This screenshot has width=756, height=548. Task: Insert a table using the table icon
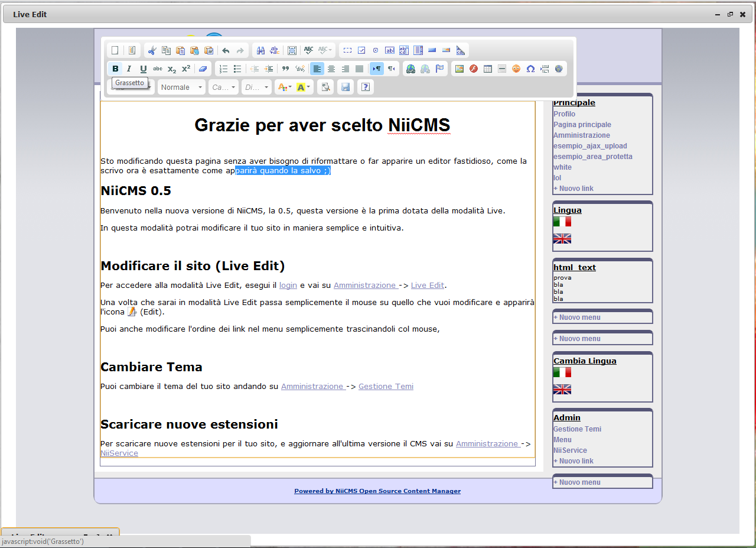pyautogui.click(x=488, y=69)
